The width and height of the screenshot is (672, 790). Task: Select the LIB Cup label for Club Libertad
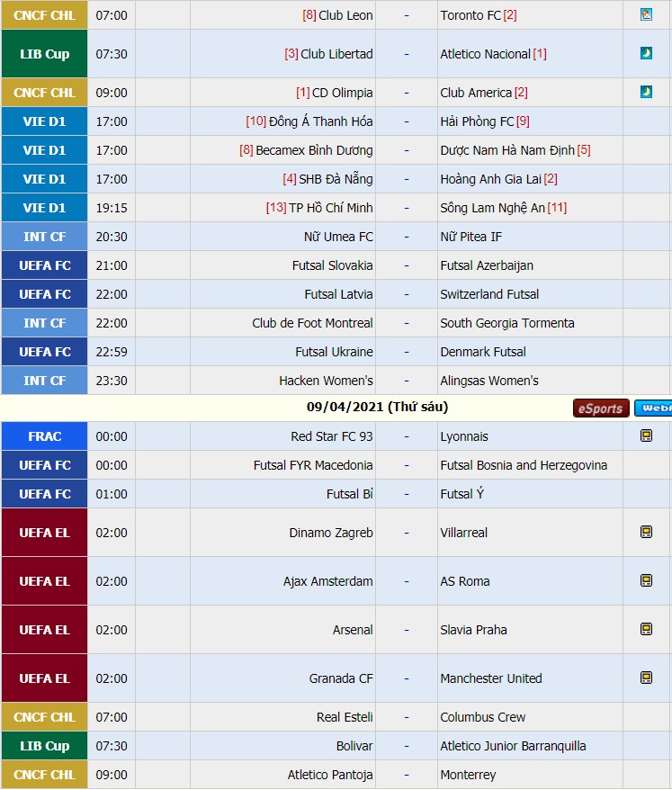click(44, 54)
